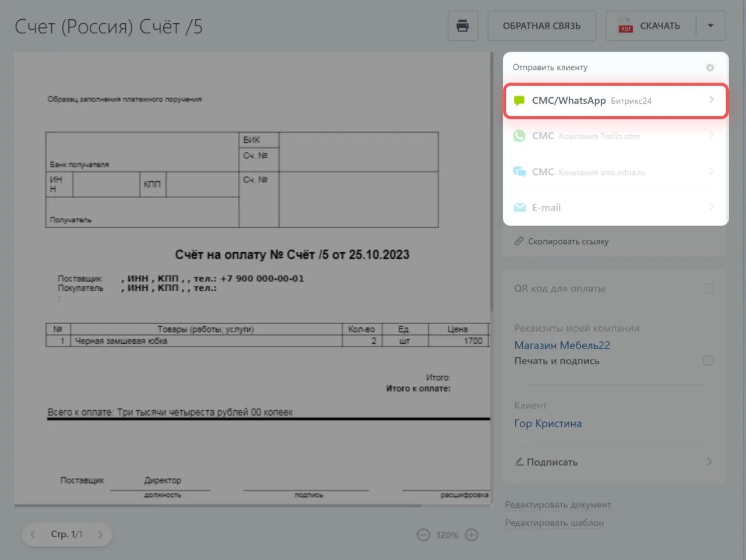Click the invoice title Счёт на оплату
Screen dimensions: 746x560
tap(293, 255)
